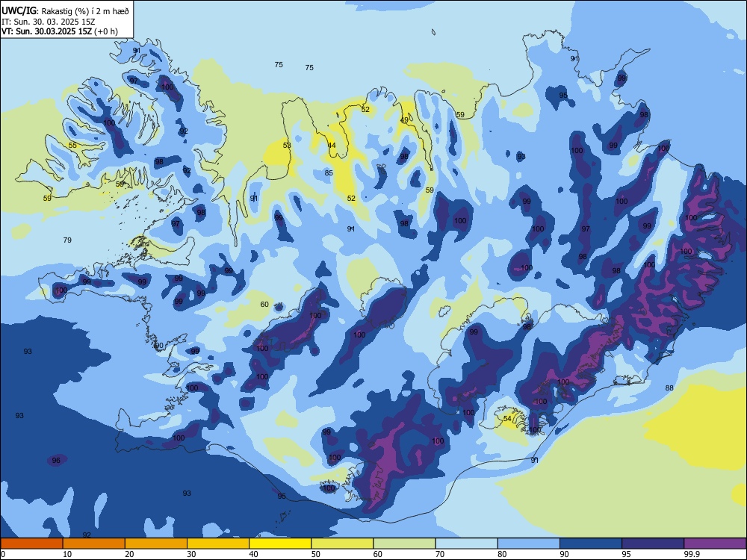The width and height of the screenshot is (747, 560).
Task: Click the humidity value '55' in the Westfjords
Action: [x=72, y=146]
